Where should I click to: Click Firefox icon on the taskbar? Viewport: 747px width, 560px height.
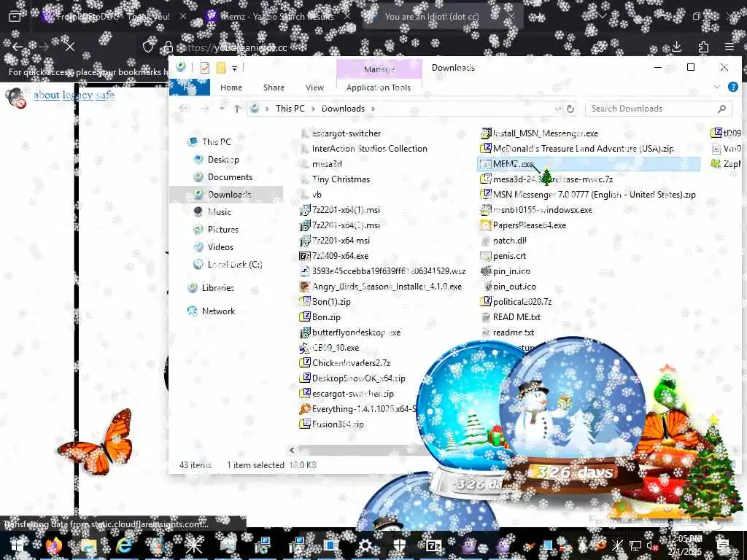(x=54, y=545)
